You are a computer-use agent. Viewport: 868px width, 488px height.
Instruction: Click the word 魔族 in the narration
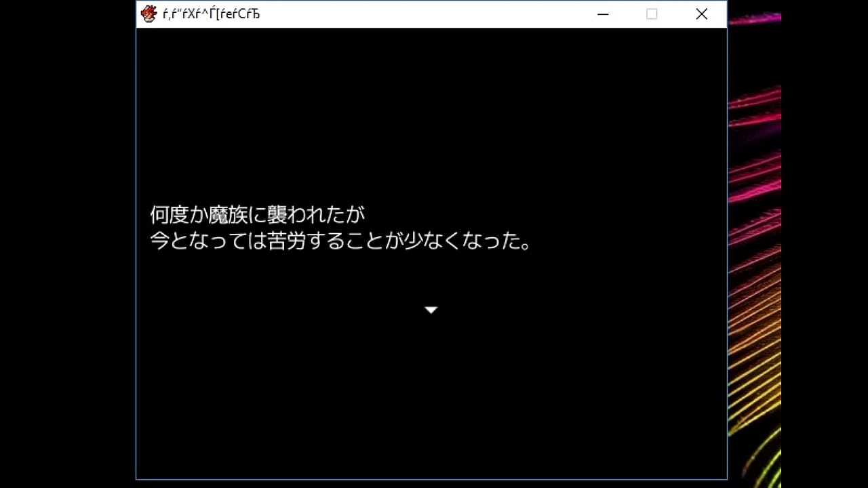230,216
